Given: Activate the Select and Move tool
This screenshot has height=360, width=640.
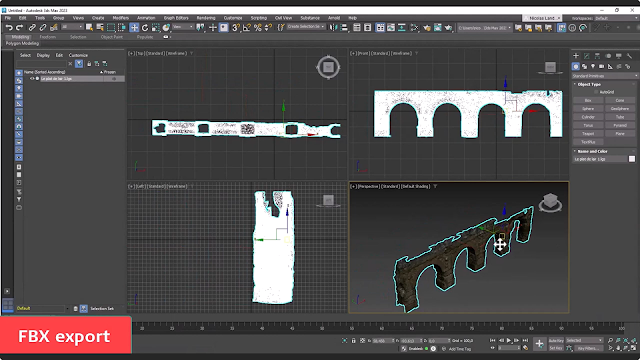Looking at the screenshot, I should tap(134, 27).
